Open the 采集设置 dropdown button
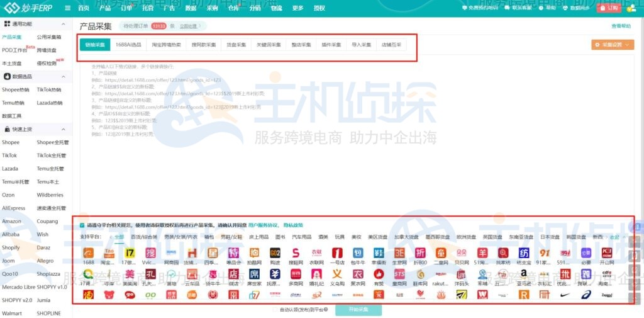Viewport: 644px width, 318px height. click(613, 45)
